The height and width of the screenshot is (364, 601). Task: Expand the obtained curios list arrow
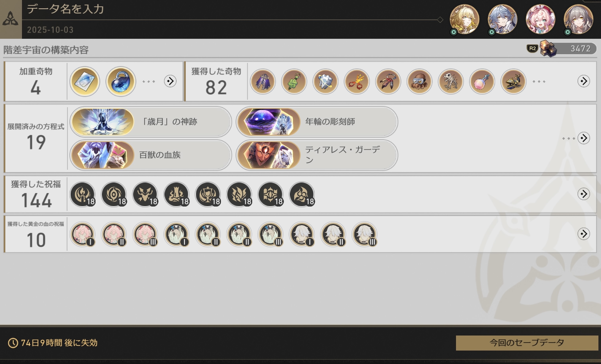tap(583, 81)
